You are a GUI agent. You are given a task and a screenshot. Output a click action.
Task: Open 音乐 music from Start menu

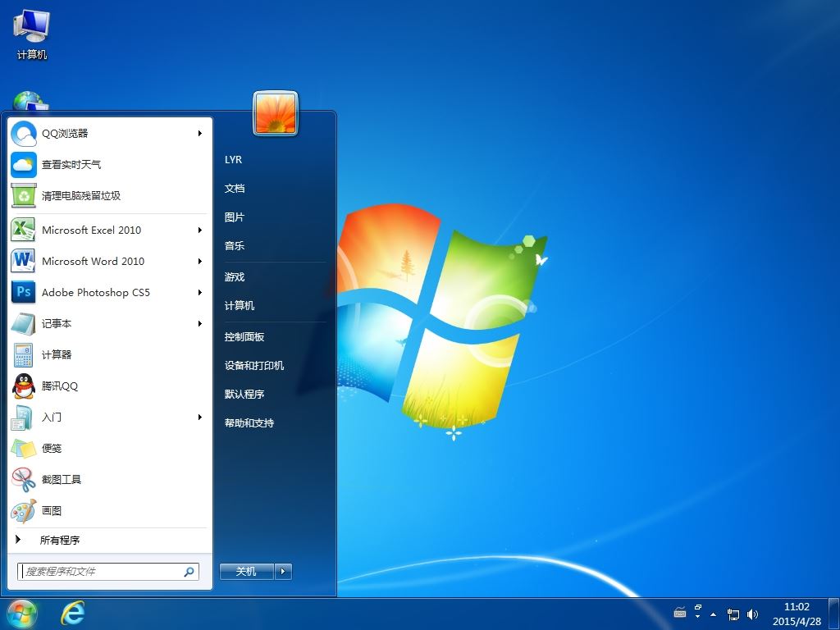(x=235, y=246)
